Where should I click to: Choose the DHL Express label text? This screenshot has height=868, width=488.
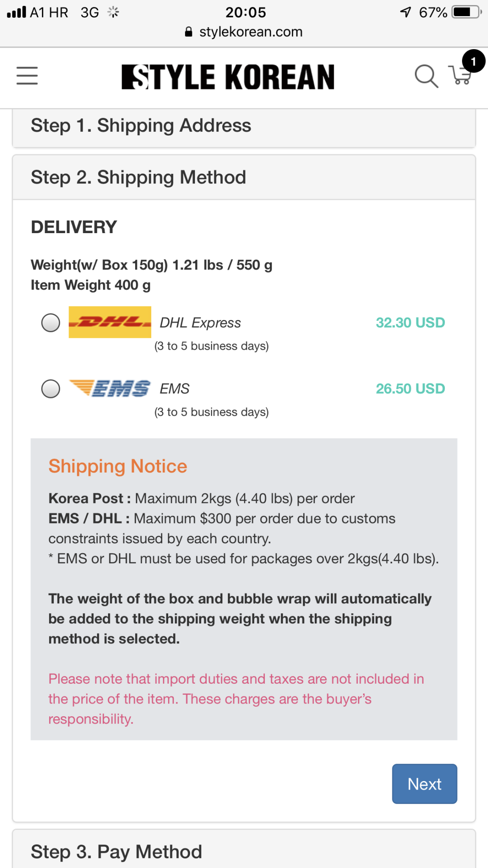200,323
